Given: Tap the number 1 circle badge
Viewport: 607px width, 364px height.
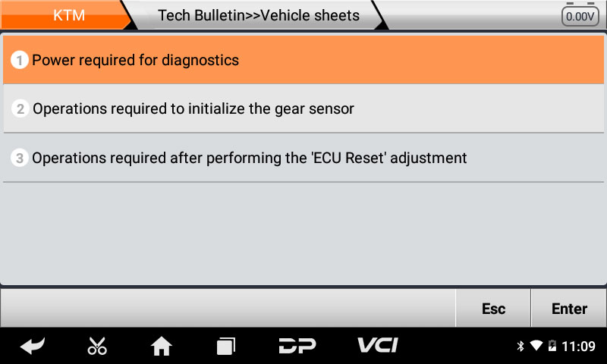Looking at the screenshot, I should click(20, 61).
